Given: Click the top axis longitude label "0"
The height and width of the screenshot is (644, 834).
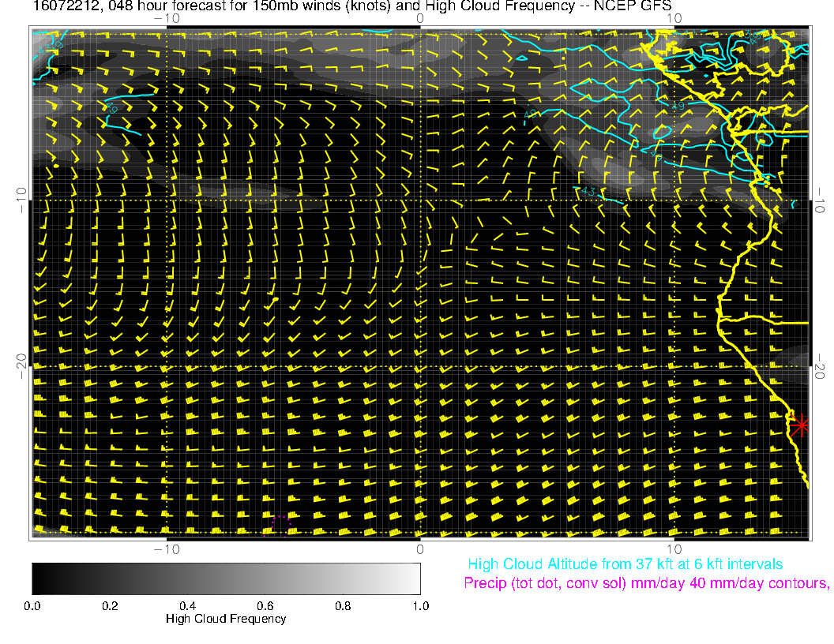Looking at the screenshot, I should click(420, 17).
